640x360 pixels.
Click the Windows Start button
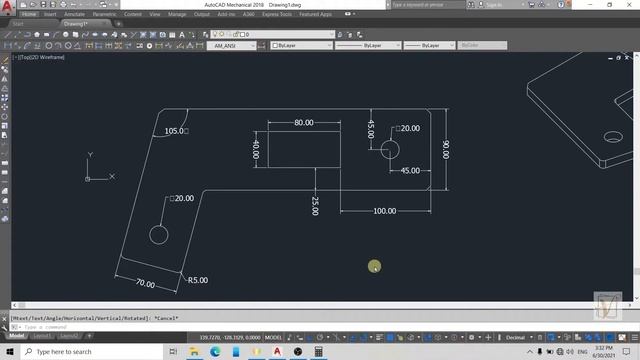(x=10, y=351)
